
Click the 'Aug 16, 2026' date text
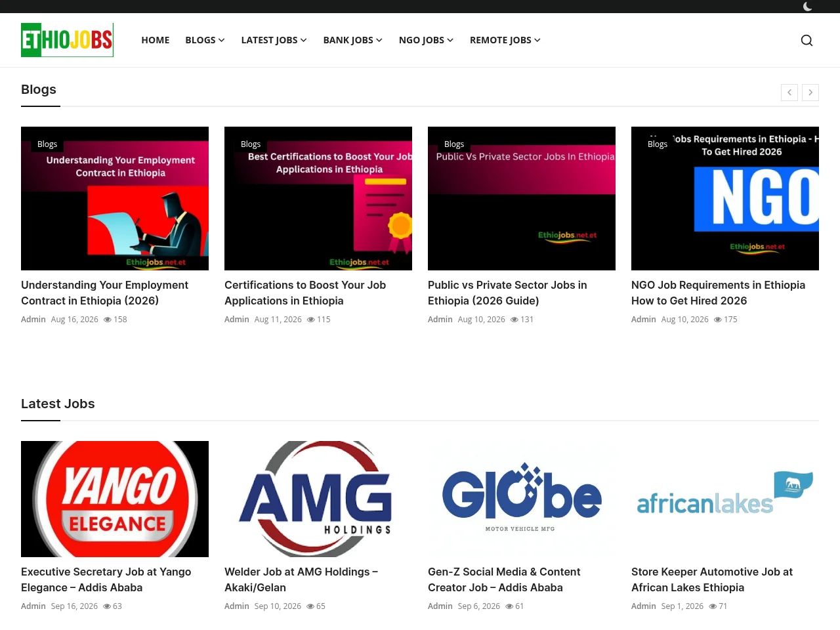[75, 320]
